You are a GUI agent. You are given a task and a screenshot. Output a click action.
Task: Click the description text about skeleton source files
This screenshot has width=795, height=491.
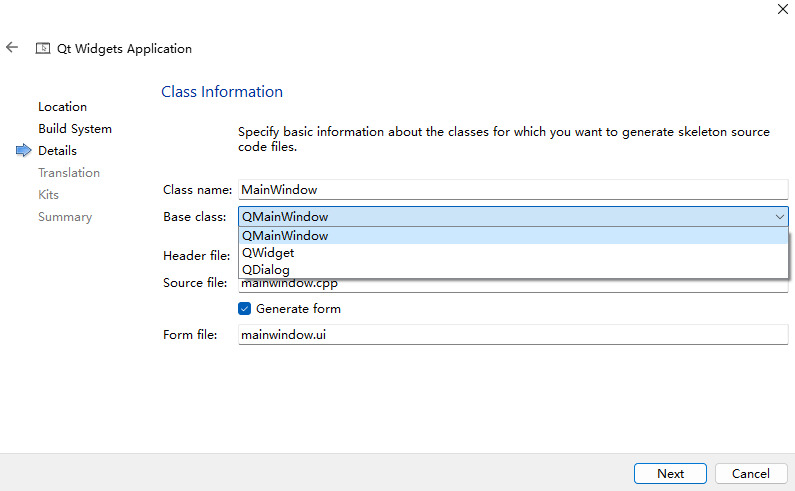click(x=504, y=139)
